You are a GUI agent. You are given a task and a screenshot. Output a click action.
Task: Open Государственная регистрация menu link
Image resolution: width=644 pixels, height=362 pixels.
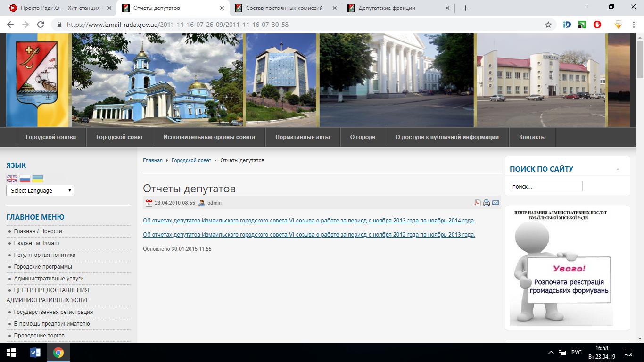coord(53,312)
